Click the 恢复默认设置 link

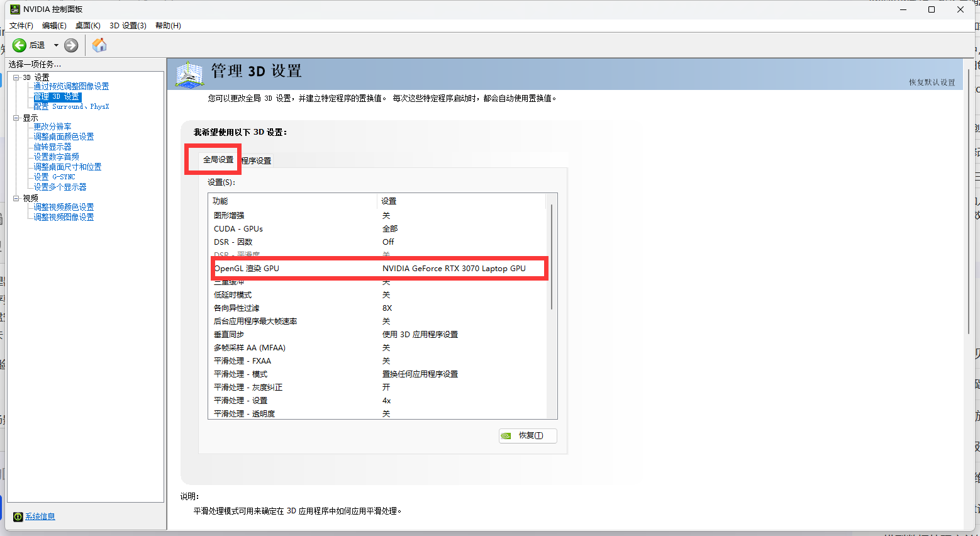coord(932,82)
